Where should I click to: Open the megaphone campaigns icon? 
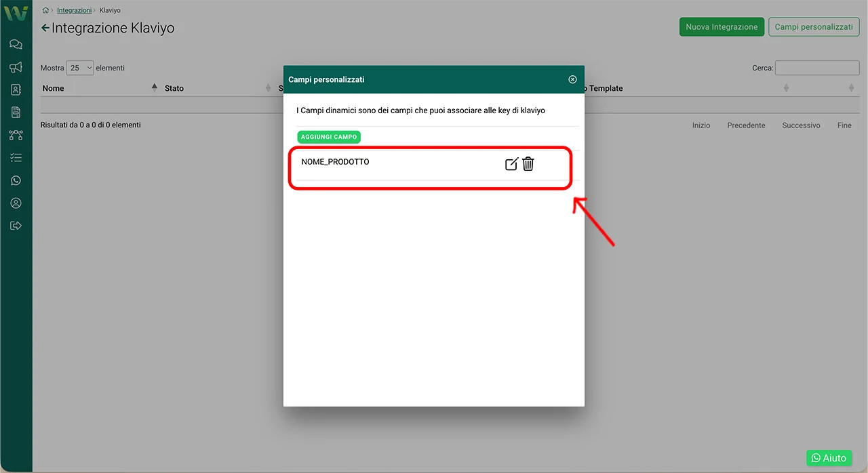16,67
